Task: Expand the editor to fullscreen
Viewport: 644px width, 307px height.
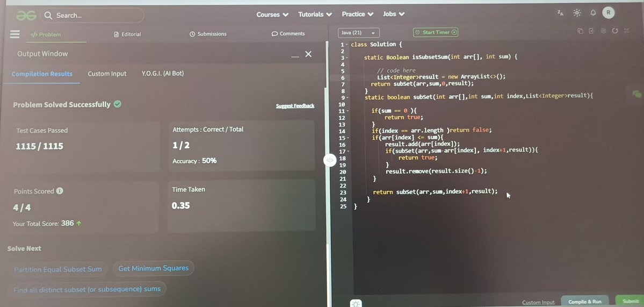Action: tap(626, 31)
